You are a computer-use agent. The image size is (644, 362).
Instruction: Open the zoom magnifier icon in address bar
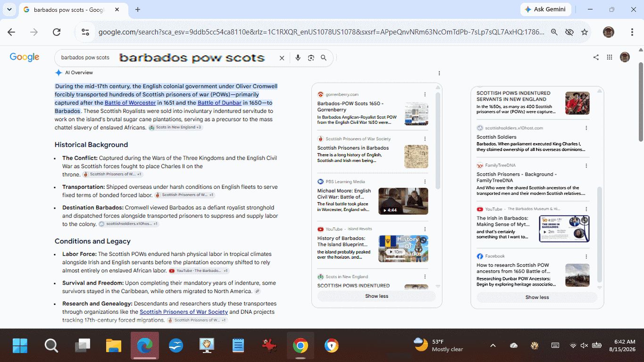point(554,32)
